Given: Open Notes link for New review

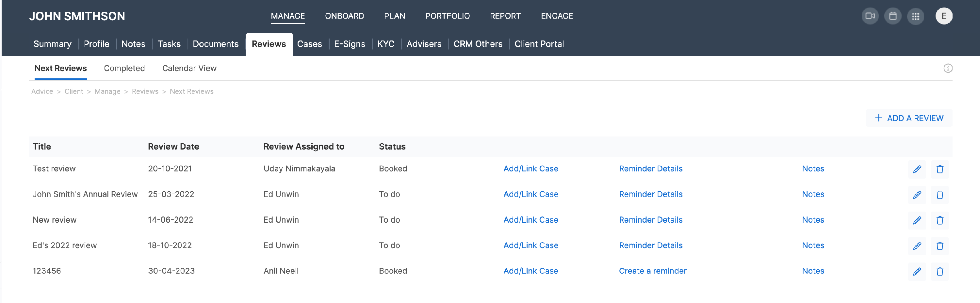Looking at the screenshot, I should 813,220.
